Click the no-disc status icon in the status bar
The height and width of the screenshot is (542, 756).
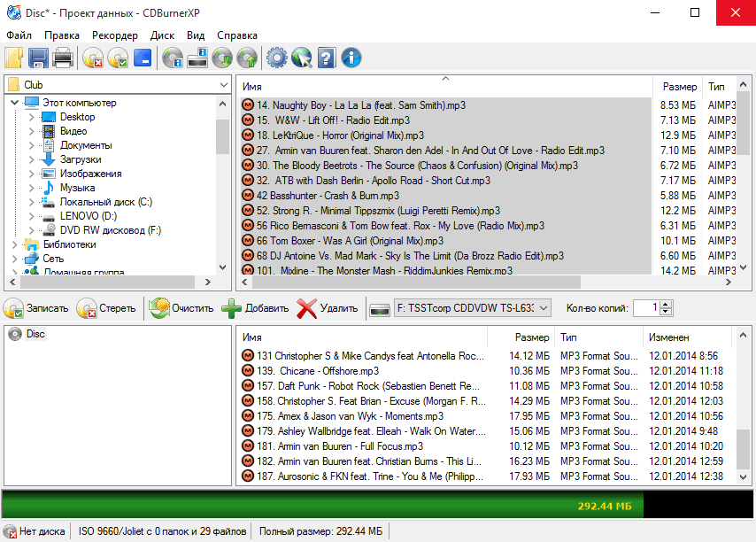[x=10, y=531]
